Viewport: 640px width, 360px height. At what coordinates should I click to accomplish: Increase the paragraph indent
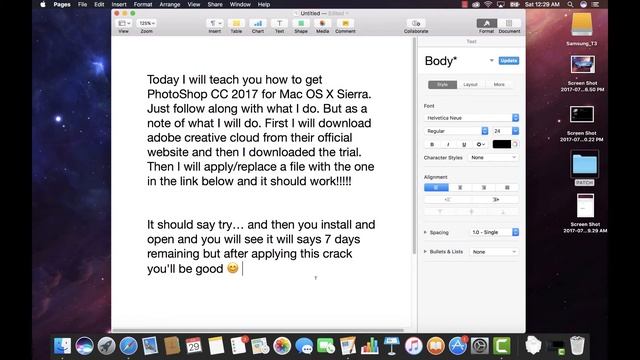click(495, 200)
